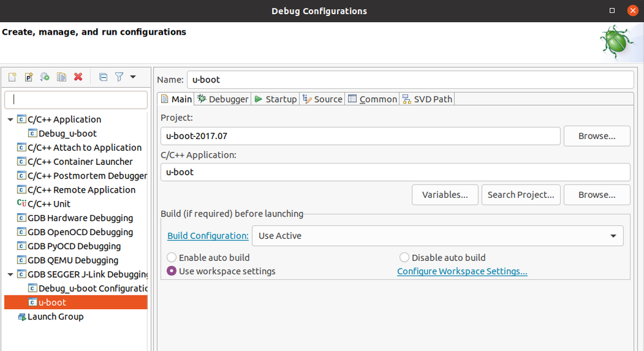Collapse all configurations in the tree

pos(103,77)
